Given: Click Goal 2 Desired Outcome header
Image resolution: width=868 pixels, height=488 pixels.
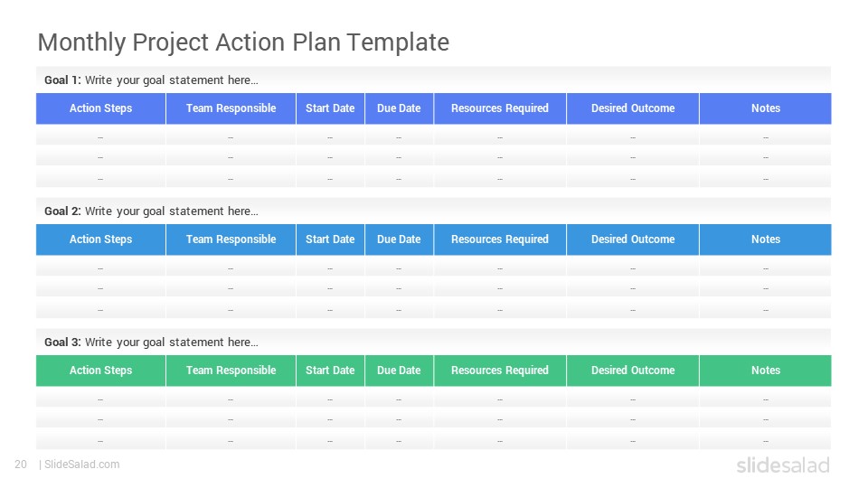Looking at the screenshot, I should pos(633,239).
